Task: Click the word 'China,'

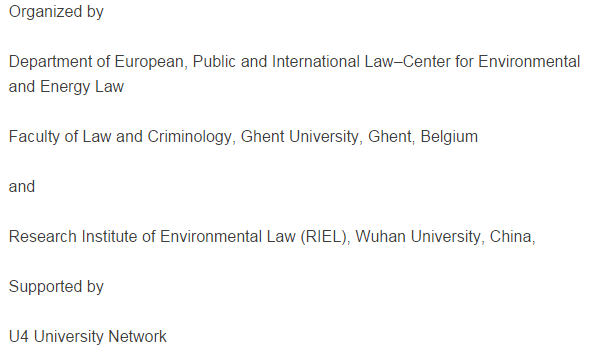Action: tap(512, 236)
